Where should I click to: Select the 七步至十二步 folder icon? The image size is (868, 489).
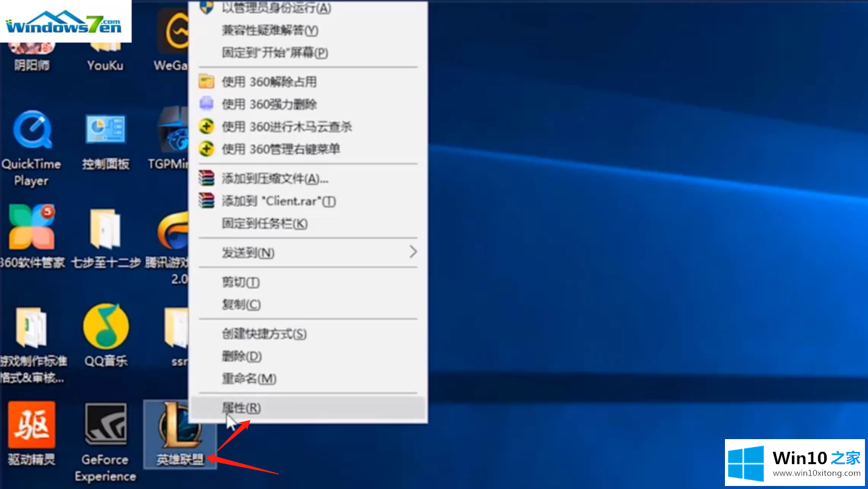pos(105,238)
